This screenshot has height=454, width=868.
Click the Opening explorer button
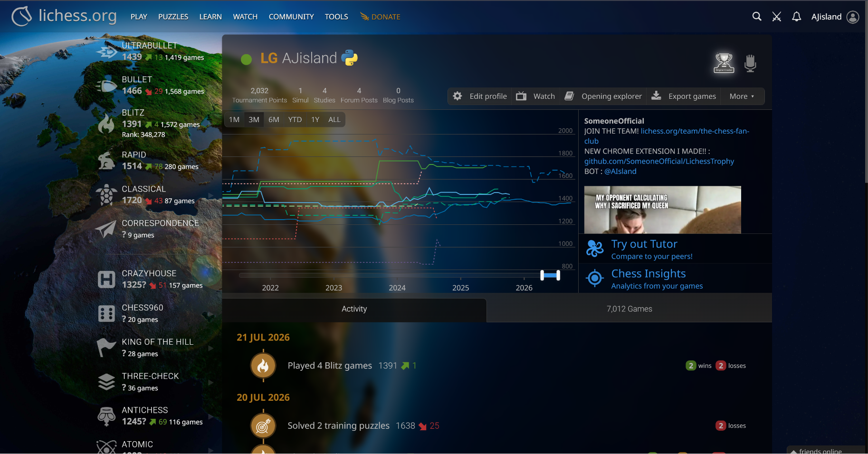(603, 96)
